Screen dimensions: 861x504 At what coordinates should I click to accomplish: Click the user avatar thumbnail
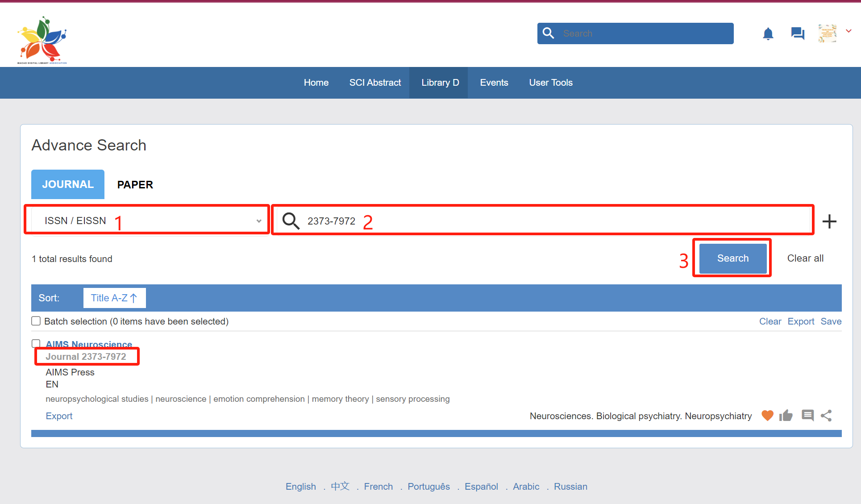coord(827,33)
